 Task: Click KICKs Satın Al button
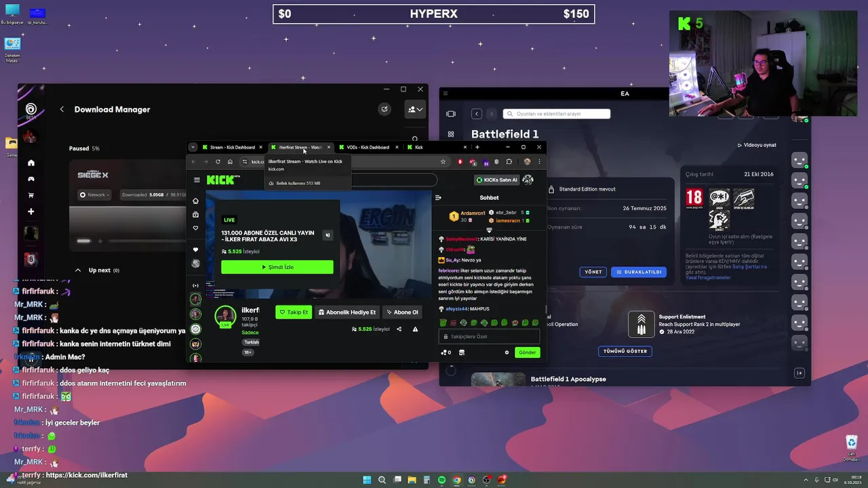(x=496, y=180)
